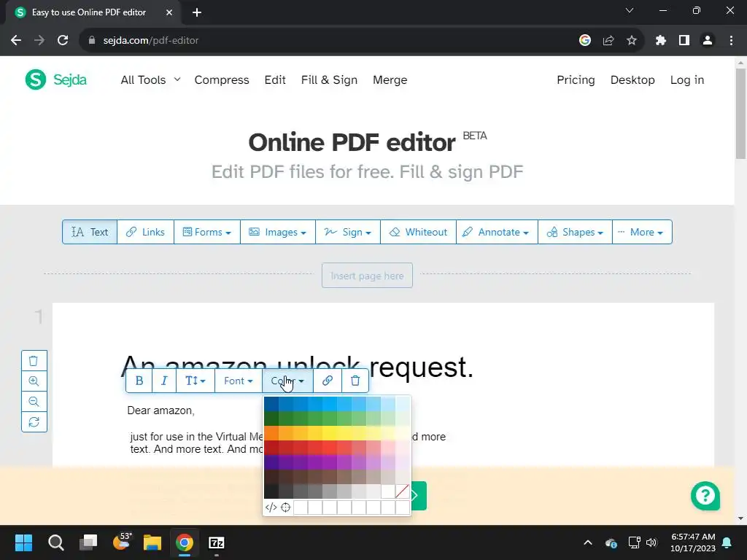Screen dimensions: 747x560
Task: Open a new browser tab
Action: (197, 12)
